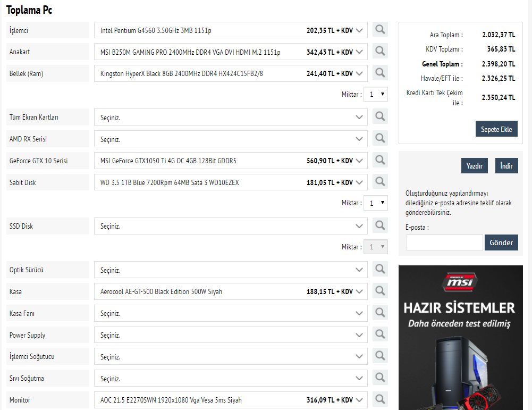Viewport: 532px width, 410px height.
Task: Click search icon for Power Supply row
Action: pos(380,334)
